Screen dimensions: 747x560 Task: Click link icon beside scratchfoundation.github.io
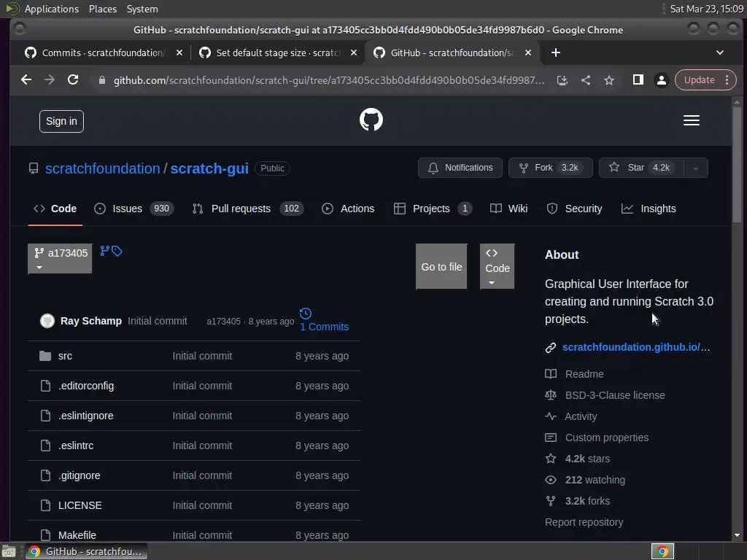tap(550, 348)
